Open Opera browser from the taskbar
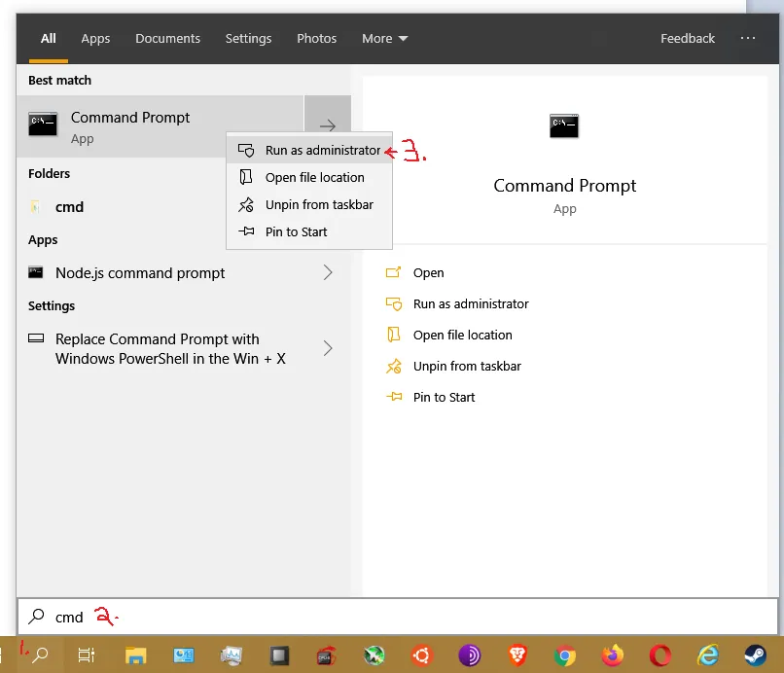 pos(660,655)
